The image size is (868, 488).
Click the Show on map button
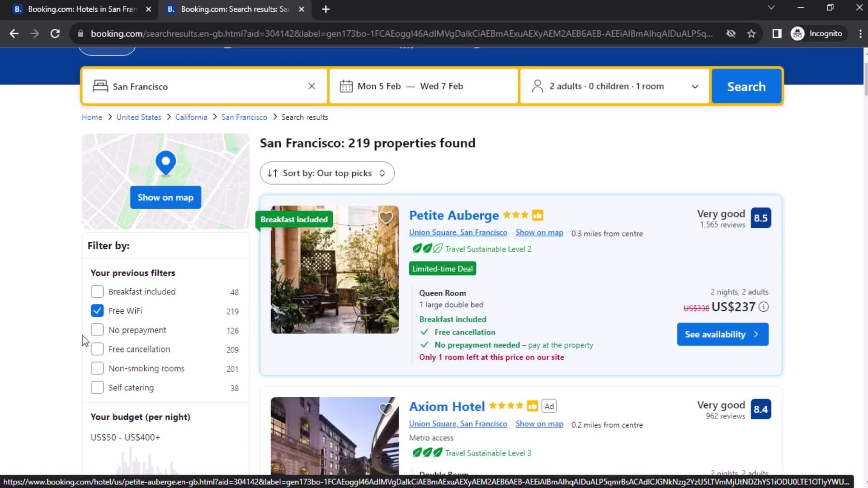pyautogui.click(x=165, y=197)
